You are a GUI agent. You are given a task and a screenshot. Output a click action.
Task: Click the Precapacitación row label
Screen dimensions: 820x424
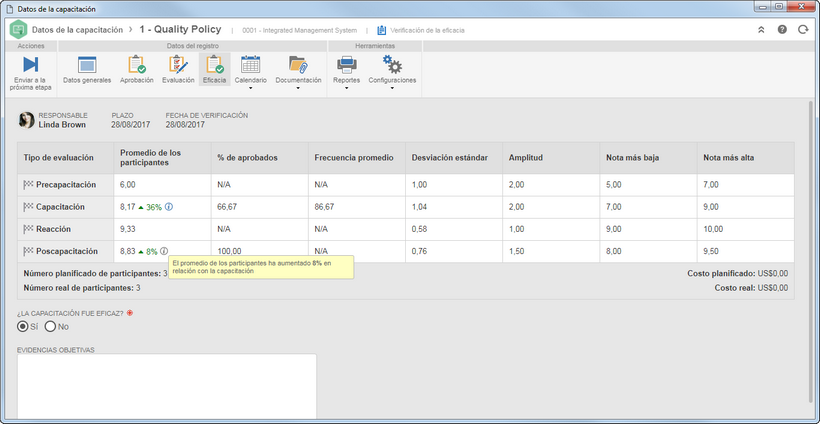[x=66, y=185]
